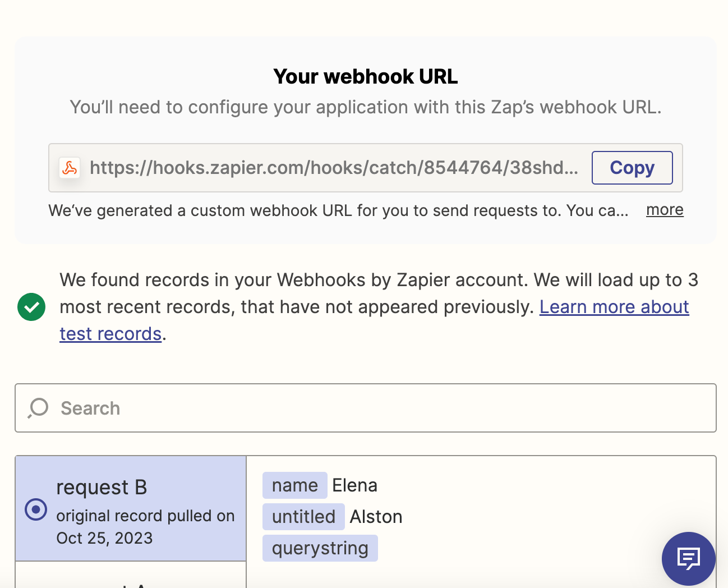Copy the webhook URL

(x=632, y=168)
